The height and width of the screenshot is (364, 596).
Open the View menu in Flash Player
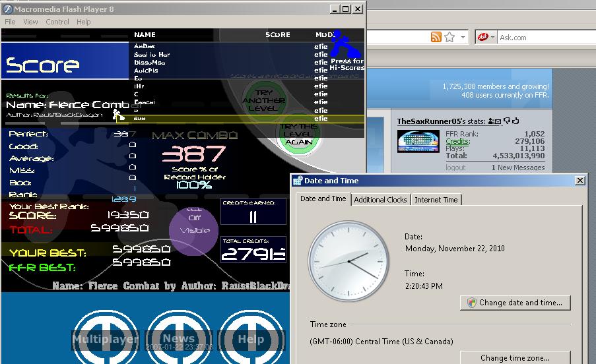(30, 22)
